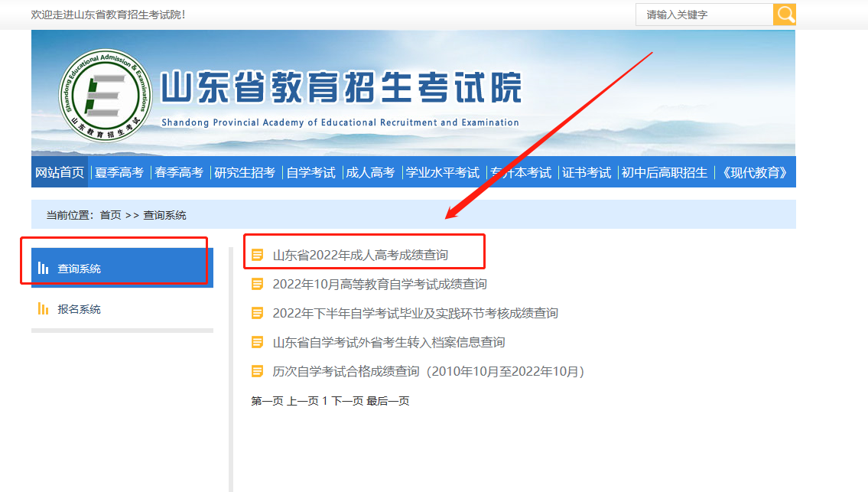This screenshot has width=868, height=492.
Task: Click document icon next to 山东省自学考试外省考生转入档案信息查询
Action: (x=258, y=342)
